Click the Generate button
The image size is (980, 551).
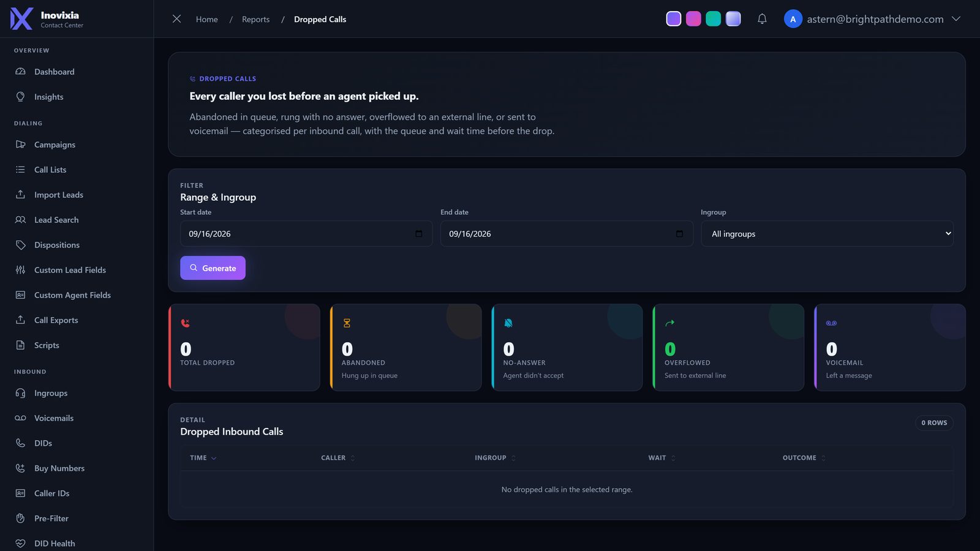tap(213, 268)
